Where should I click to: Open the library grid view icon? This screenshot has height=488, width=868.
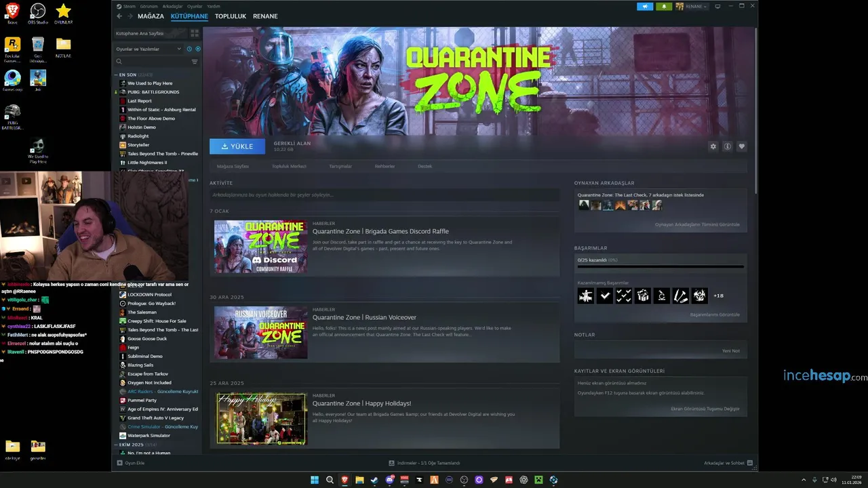click(x=195, y=33)
